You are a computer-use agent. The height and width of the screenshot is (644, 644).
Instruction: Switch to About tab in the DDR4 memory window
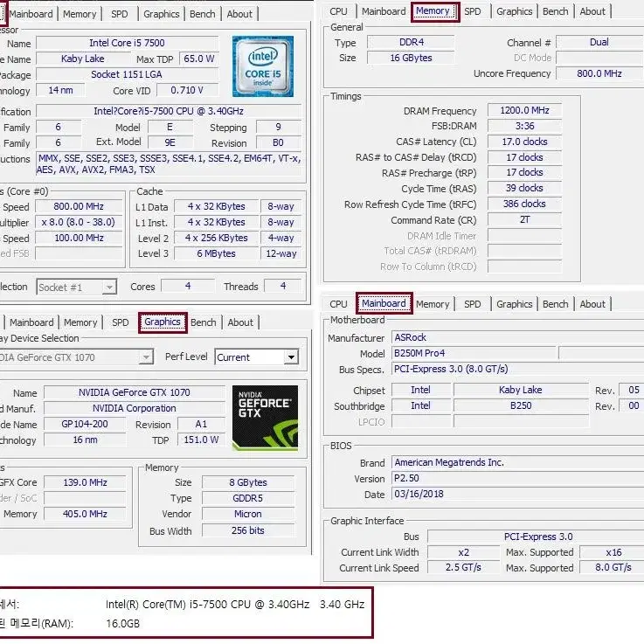[592, 11]
